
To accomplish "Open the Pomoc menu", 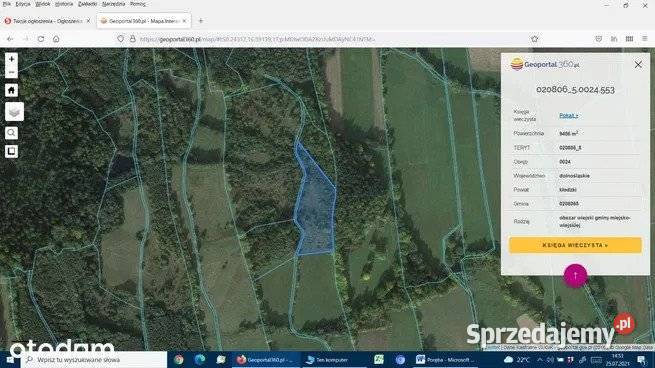I will (138, 4).
